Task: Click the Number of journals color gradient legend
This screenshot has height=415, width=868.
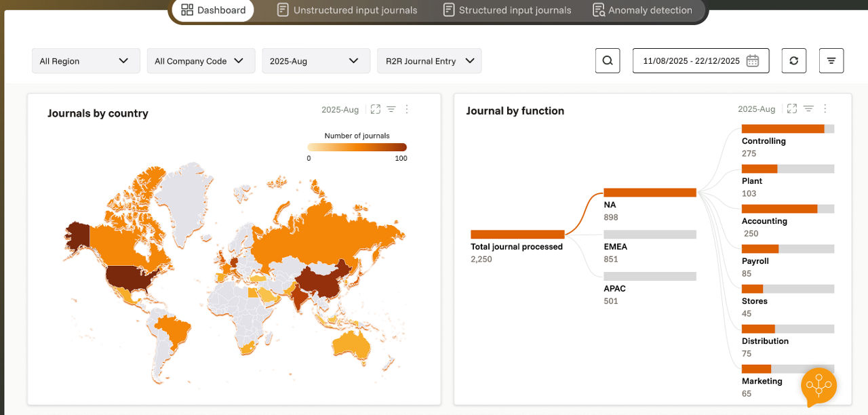Action: [357, 147]
